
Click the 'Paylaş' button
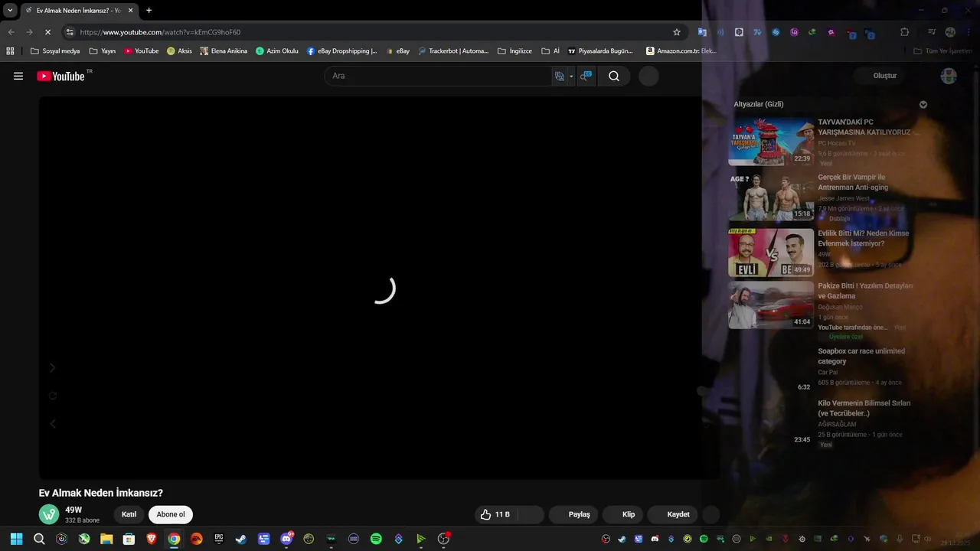575,514
